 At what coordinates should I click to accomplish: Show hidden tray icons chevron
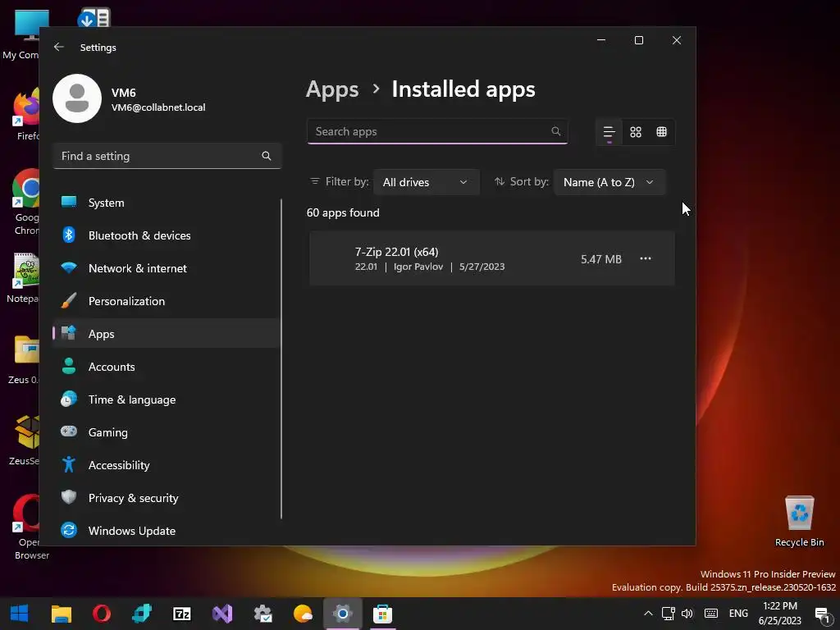pos(648,614)
